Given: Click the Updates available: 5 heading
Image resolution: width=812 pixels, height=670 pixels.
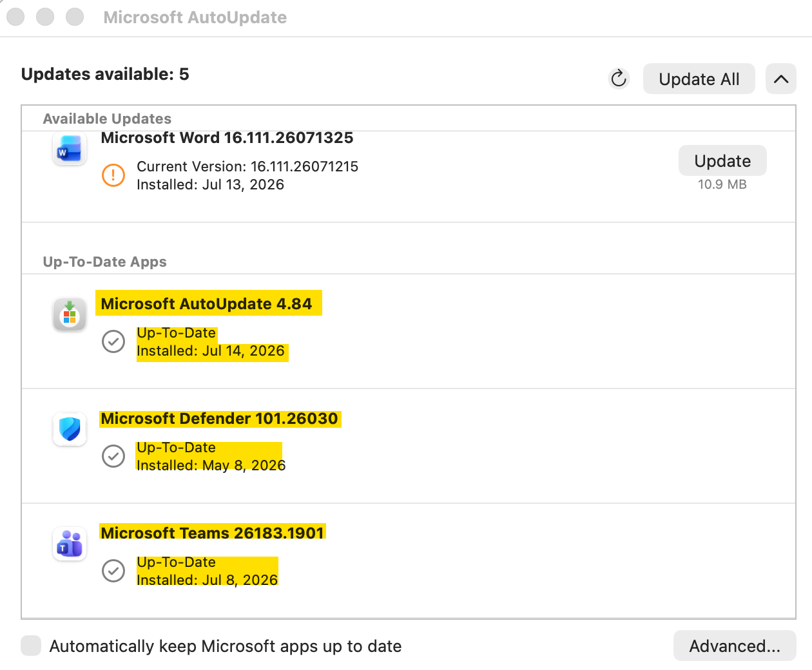Looking at the screenshot, I should pyautogui.click(x=105, y=74).
